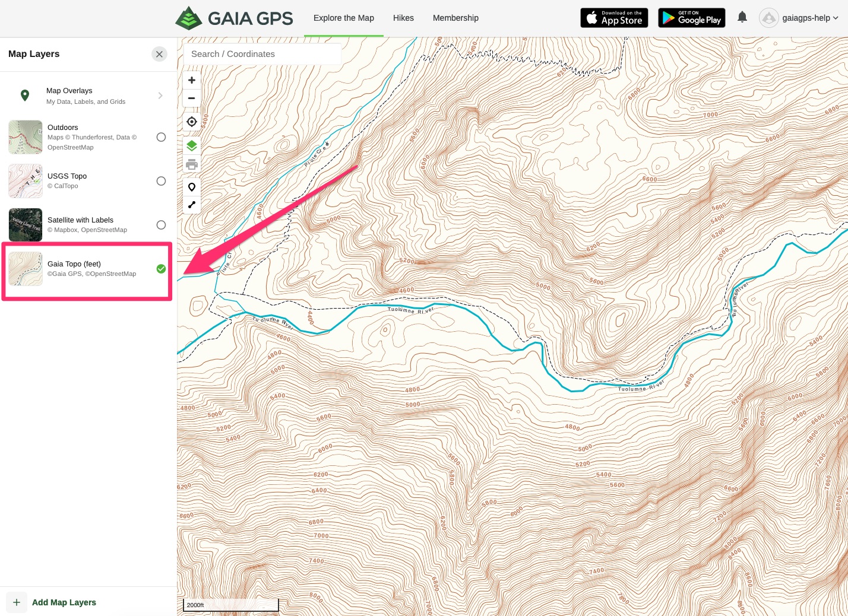Download on the App Store button
The image size is (848, 616).
tap(614, 18)
